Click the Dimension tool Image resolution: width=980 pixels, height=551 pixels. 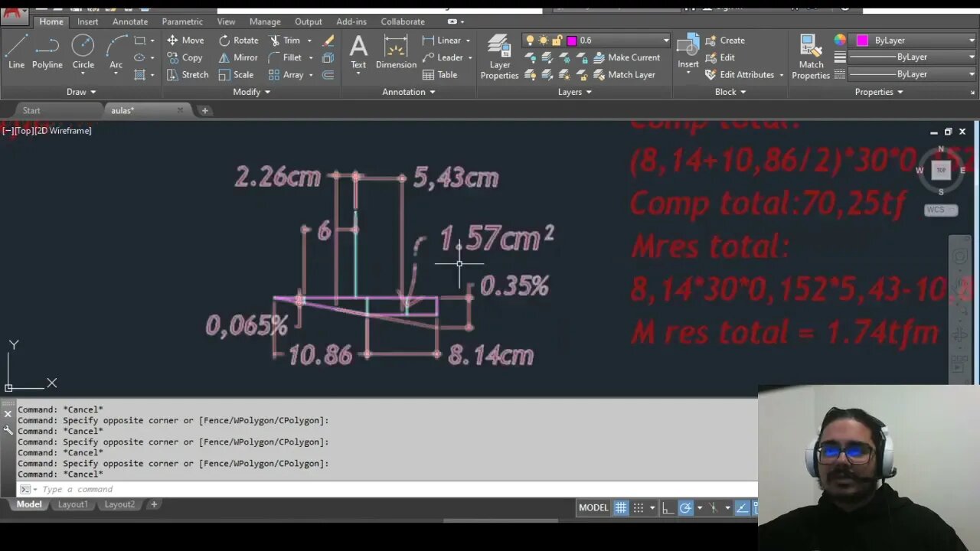pyautogui.click(x=396, y=52)
